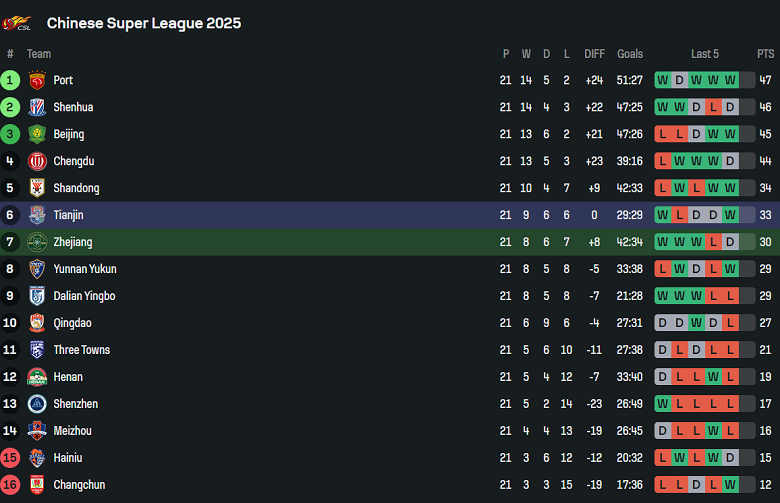
Task: Click Beijing's first red L result badge
Action: [x=663, y=135]
